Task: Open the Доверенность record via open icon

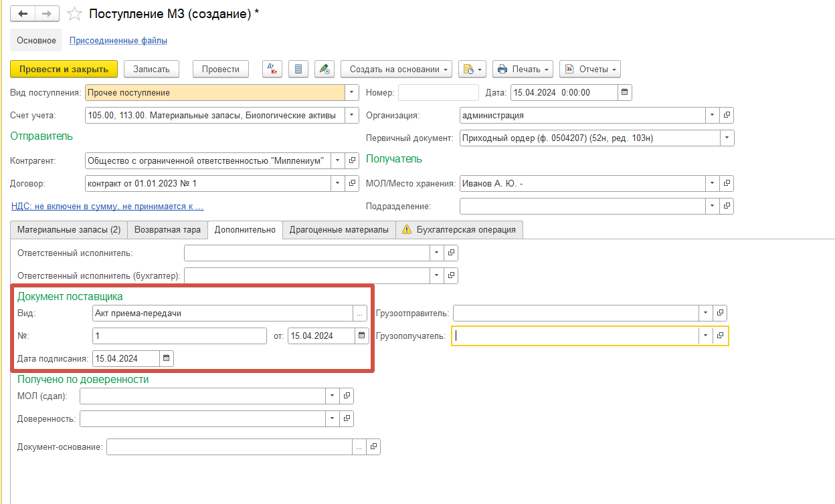Action: pyautogui.click(x=347, y=418)
